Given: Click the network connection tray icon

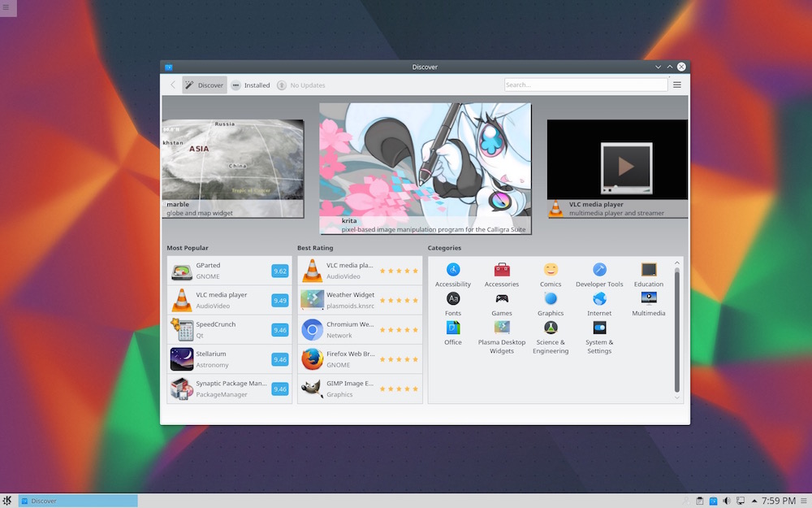Looking at the screenshot, I should click(x=741, y=501).
